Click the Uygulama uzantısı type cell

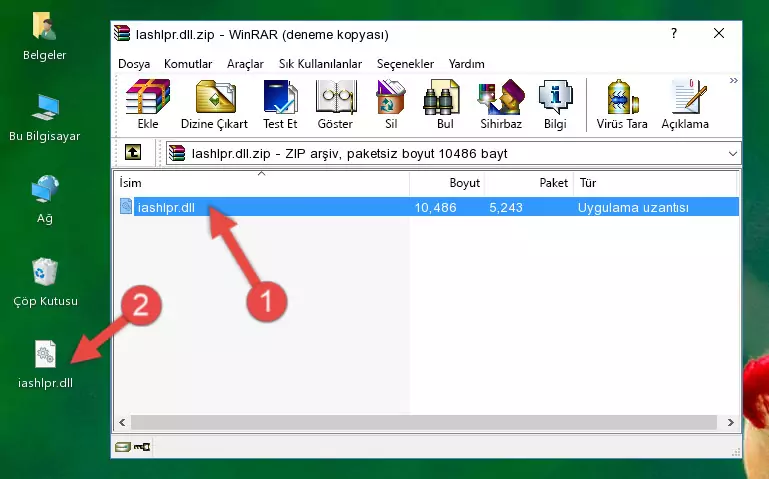point(633,207)
